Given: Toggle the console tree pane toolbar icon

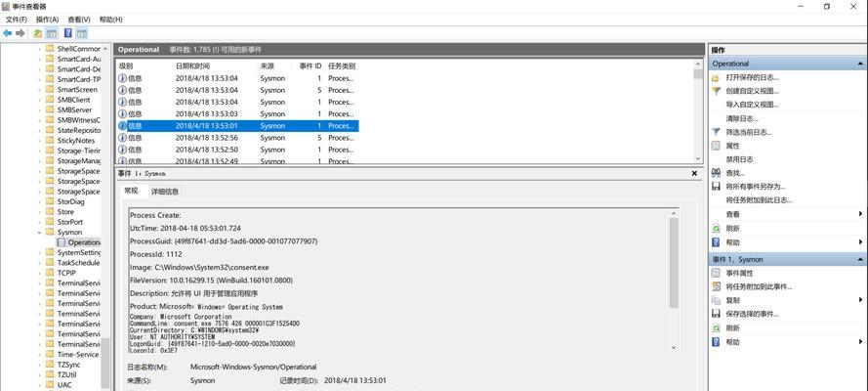Looking at the screenshot, I should pyautogui.click(x=52, y=34).
